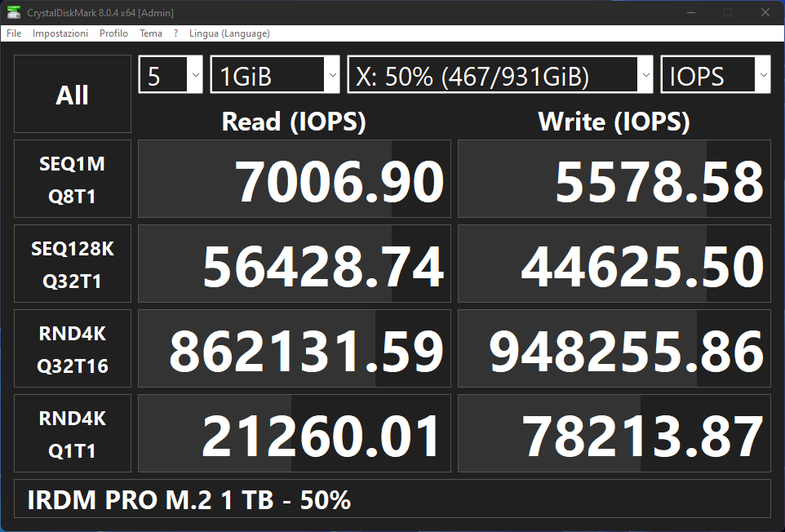This screenshot has height=532, width=785.
Task: Expand the 1GiB test size dropdown
Action: coord(275,74)
